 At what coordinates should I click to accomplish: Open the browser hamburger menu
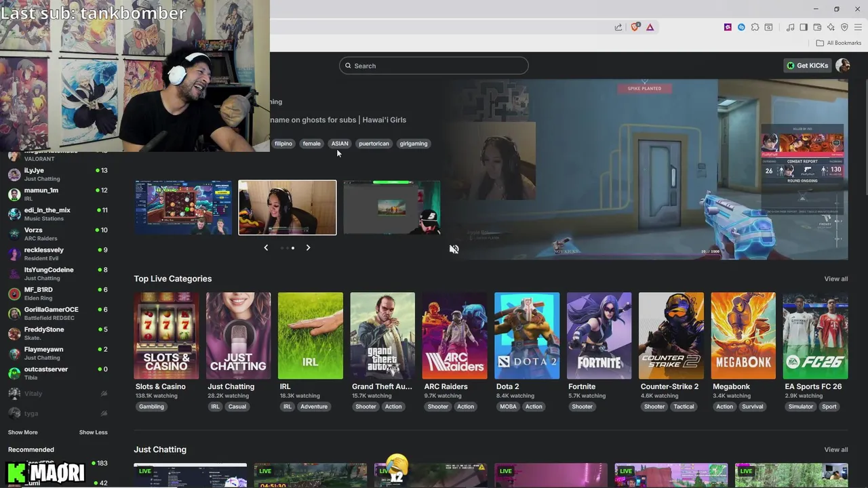[858, 27]
